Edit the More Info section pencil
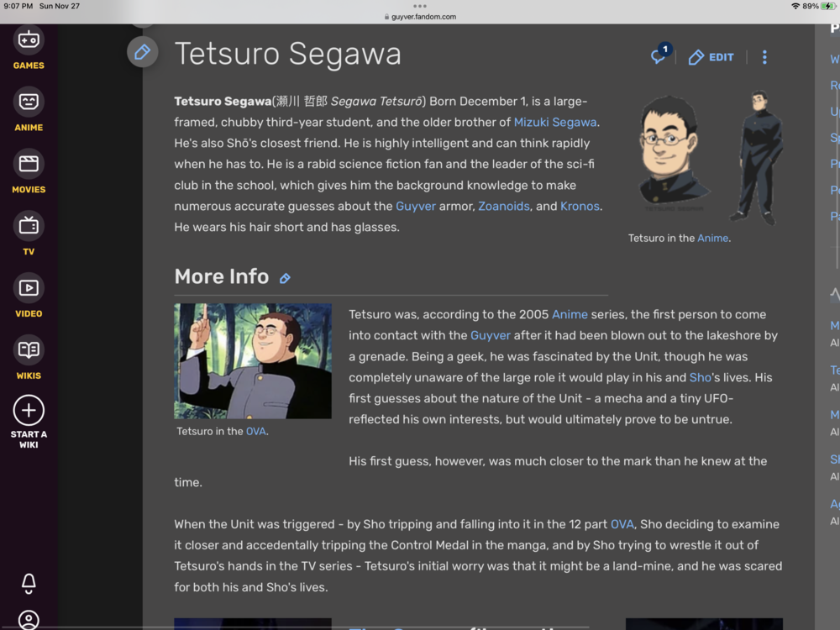Screen dimensions: 840x630 (x=285, y=278)
